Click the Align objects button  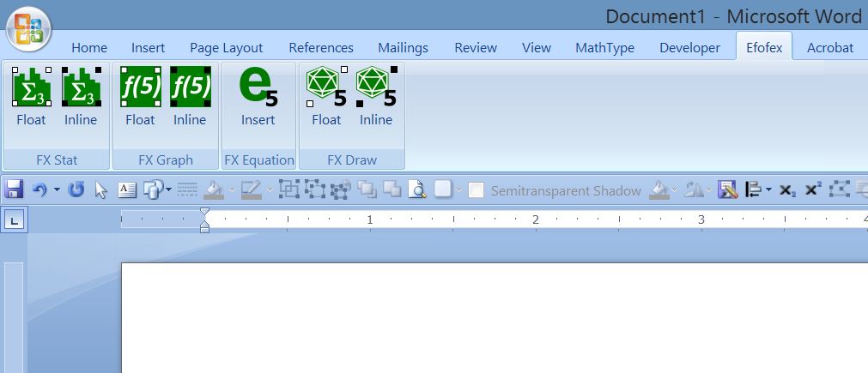coord(754,190)
